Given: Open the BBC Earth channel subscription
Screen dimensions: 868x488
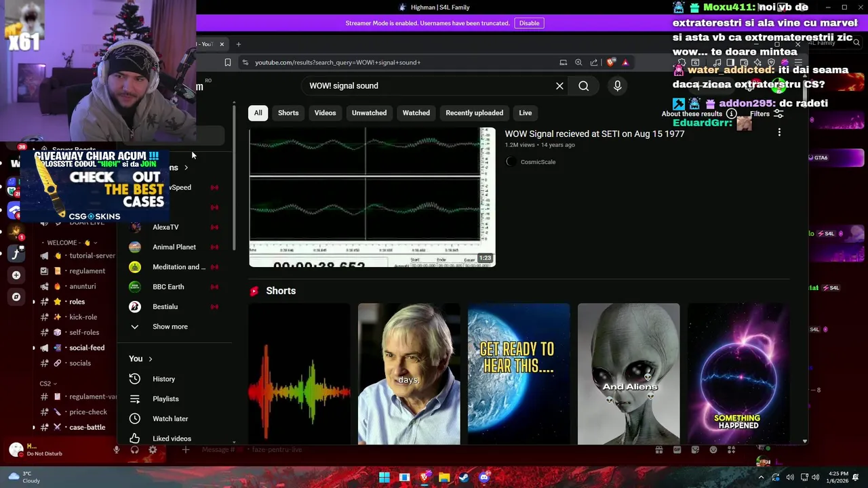Looking at the screenshot, I should point(168,287).
